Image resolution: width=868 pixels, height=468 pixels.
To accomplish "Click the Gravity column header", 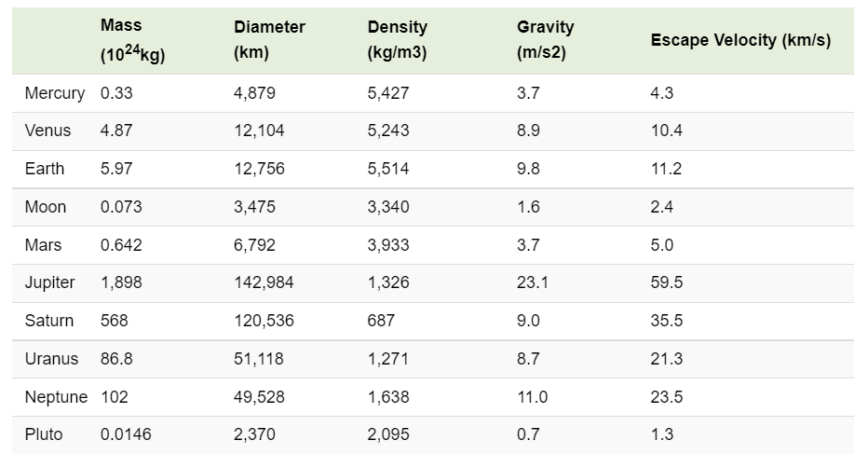I will pyautogui.click(x=546, y=41).
